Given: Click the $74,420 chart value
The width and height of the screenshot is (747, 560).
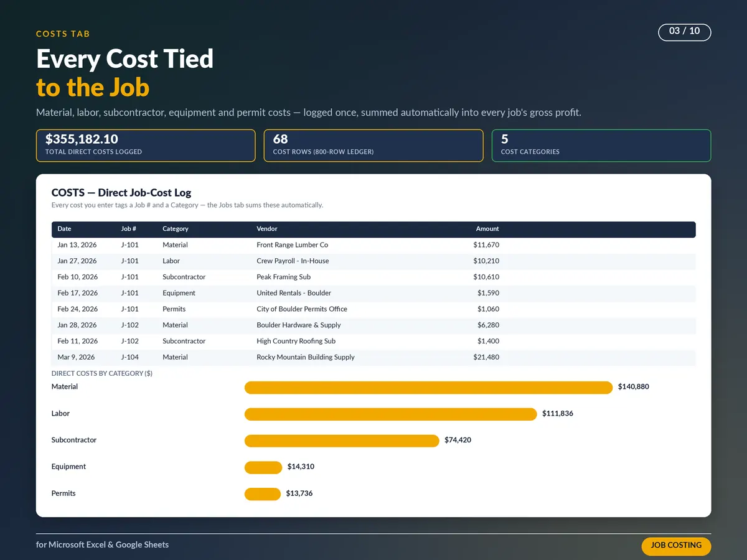Looking at the screenshot, I should 458,441.
